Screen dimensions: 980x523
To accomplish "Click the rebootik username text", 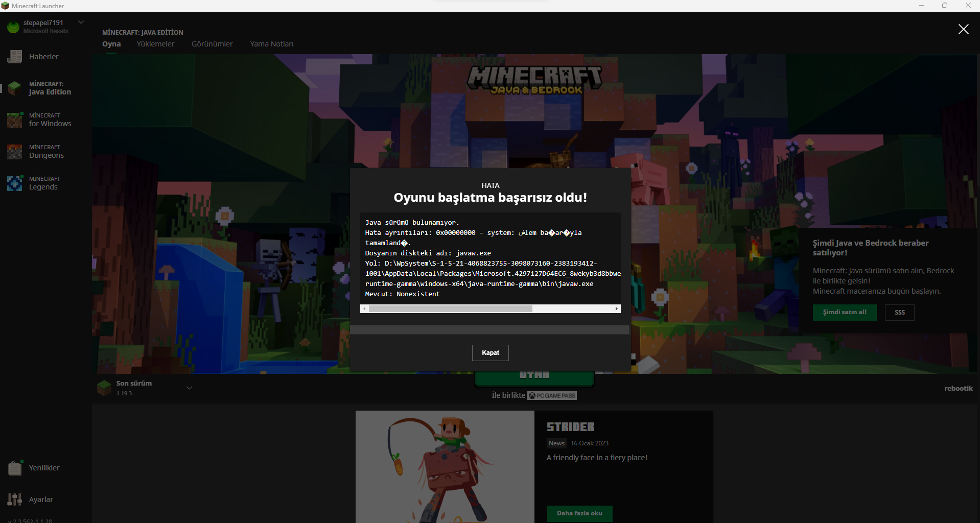I will pyautogui.click(x=959, y=388).
